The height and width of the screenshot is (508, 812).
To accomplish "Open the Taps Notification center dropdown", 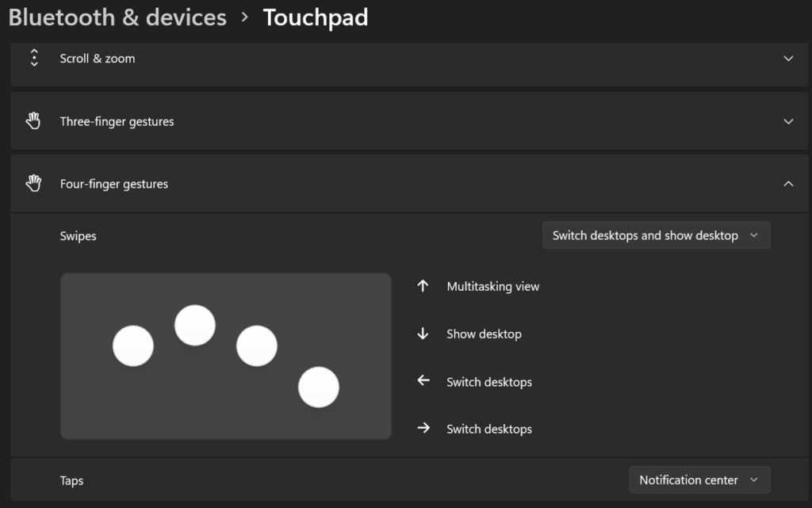I will (699, 480).
